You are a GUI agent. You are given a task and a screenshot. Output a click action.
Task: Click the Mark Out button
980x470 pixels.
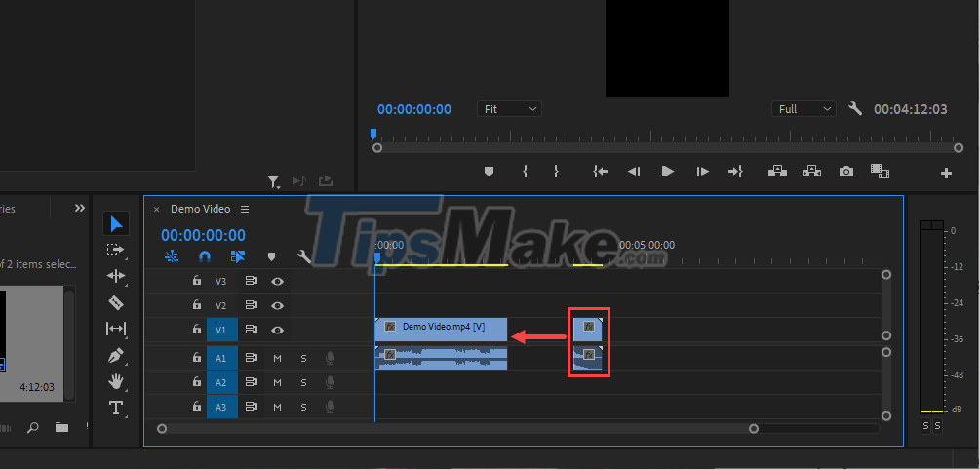556,172
